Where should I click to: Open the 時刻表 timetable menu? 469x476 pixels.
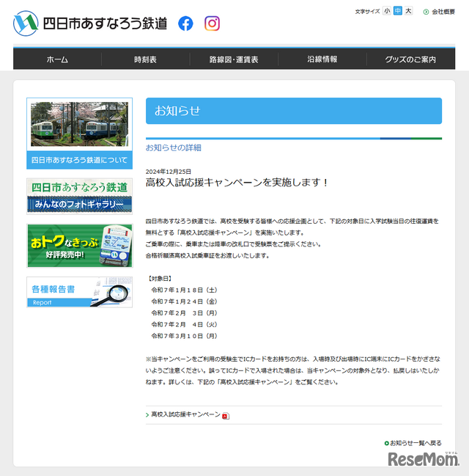click(x=145, y=59)
